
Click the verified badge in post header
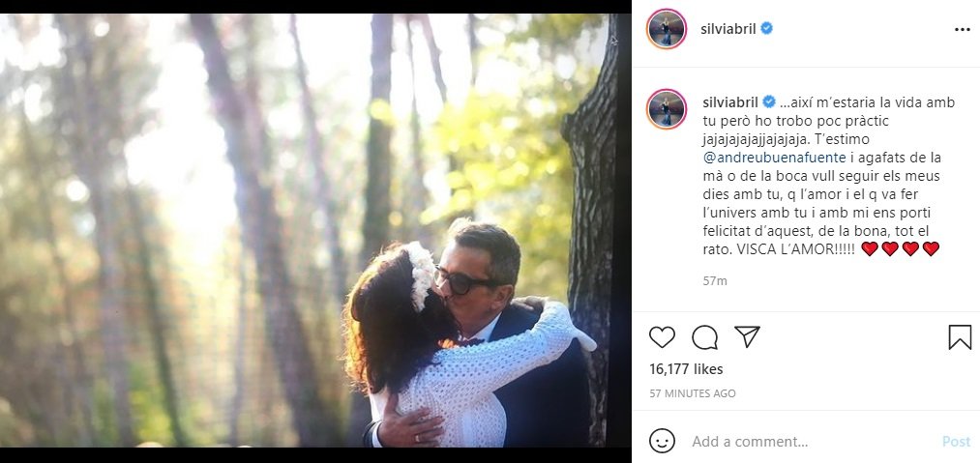[766, 29]
